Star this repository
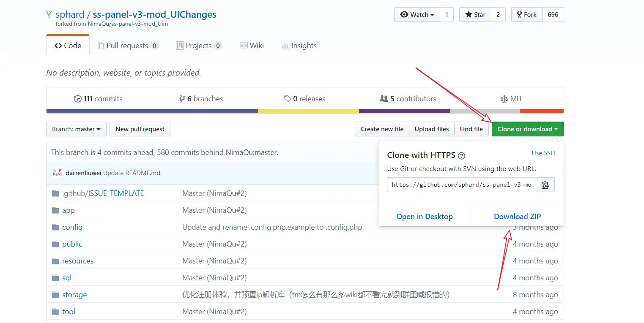This screenshot has width=644, height=323. pos(475,15)
